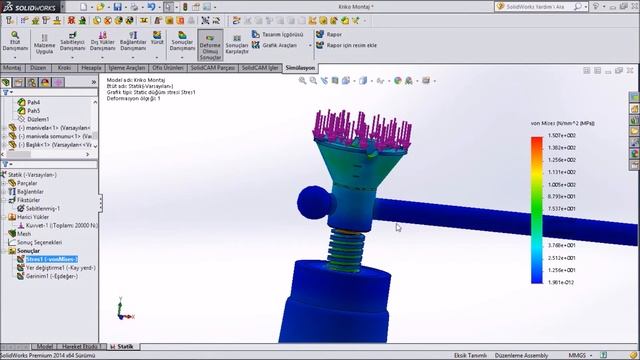
Task: Click the zoom to area magnifier icon
Action: 313,81
